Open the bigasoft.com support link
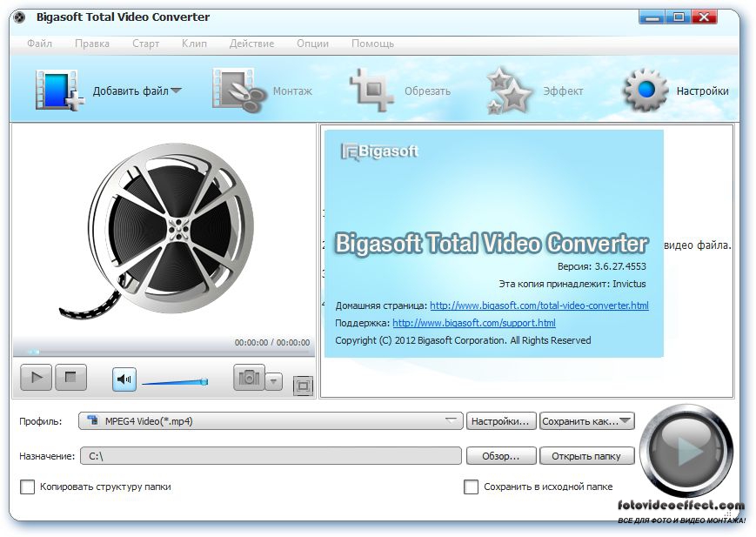 tap(474, 323)
